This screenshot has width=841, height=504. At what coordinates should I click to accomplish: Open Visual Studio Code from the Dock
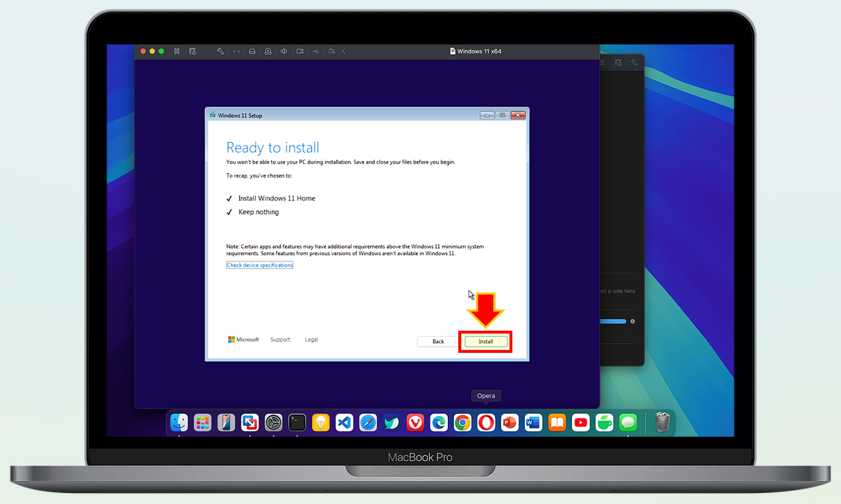(x=345, y=422)
